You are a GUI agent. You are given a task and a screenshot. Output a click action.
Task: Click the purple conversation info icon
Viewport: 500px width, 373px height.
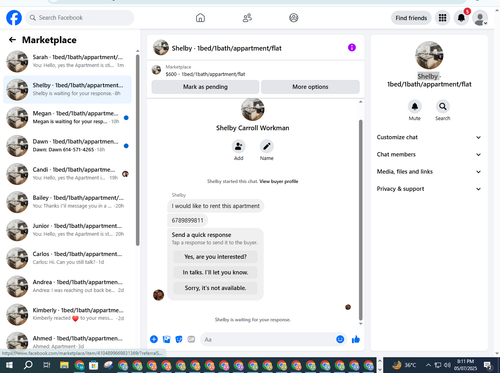coord(352,48)
